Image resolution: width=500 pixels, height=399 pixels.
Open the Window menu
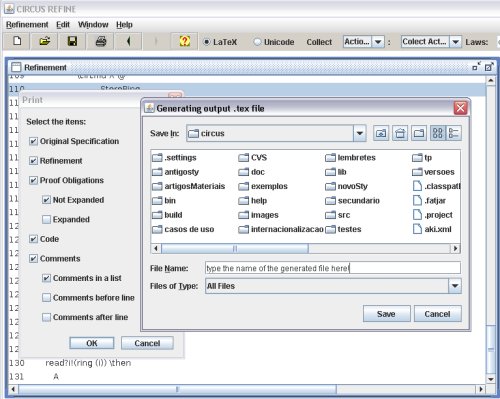(93, 25)
